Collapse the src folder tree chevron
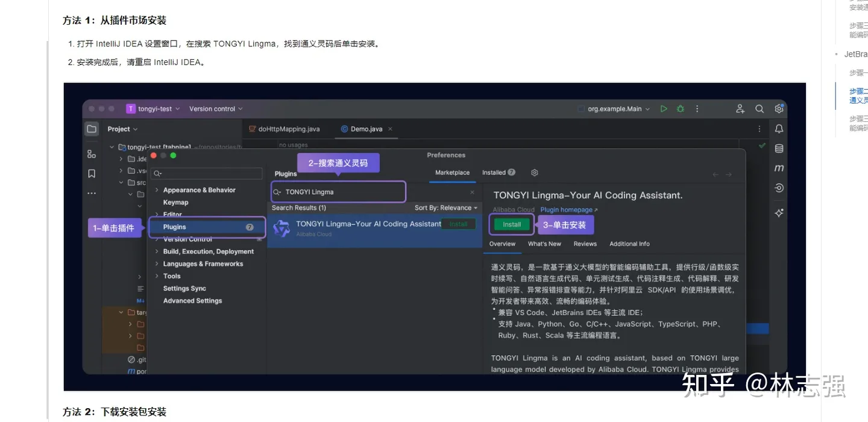 (121, 183)
